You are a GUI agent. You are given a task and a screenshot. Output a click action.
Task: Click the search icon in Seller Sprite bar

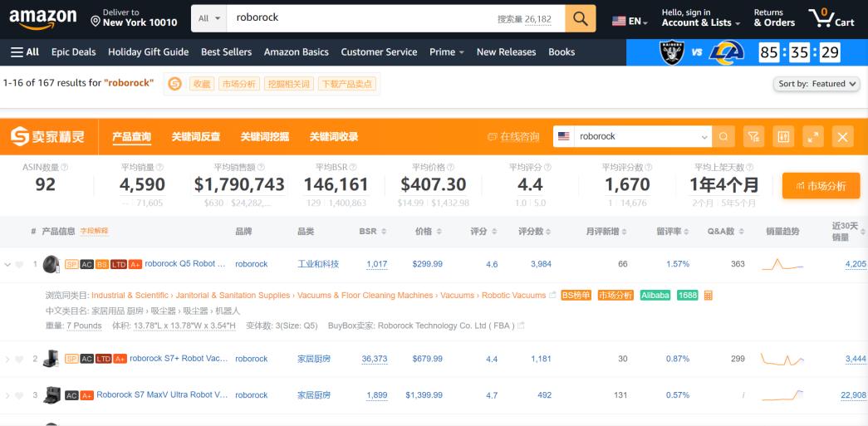coord(723,137)
